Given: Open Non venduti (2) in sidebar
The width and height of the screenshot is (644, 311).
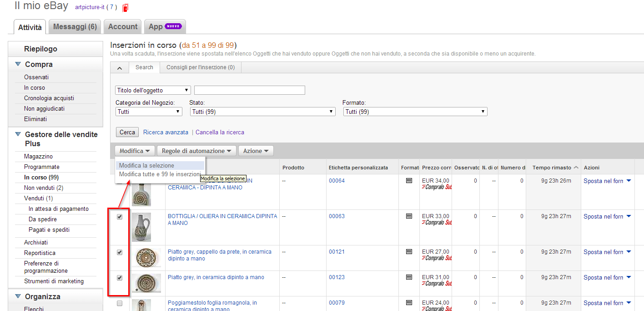Looking at the screenshot, I should pos(44,188).
